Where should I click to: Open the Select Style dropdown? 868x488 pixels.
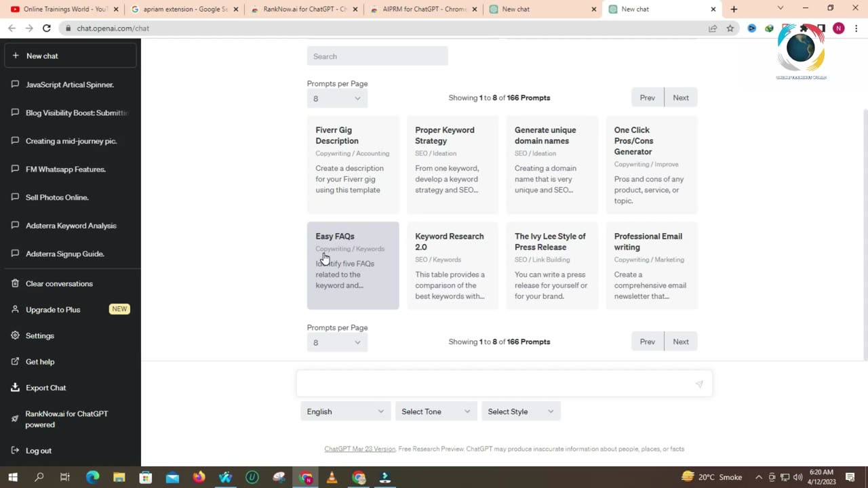pos(521,411)
